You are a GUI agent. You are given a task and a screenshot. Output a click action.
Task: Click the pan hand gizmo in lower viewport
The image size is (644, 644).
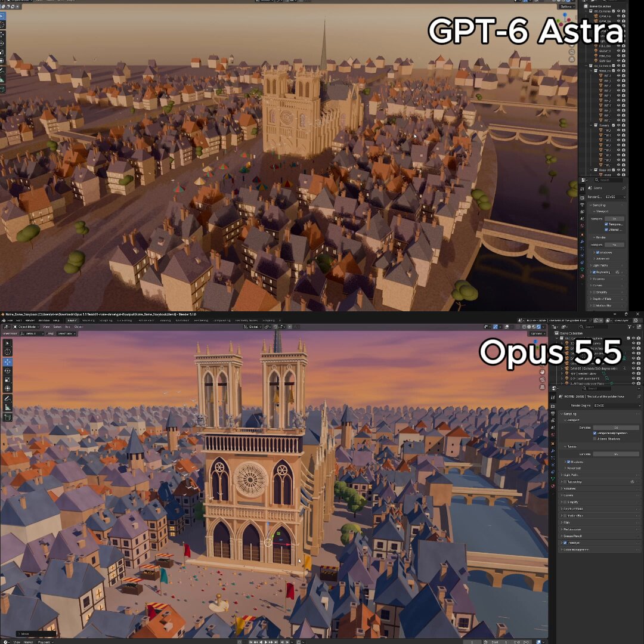(542, 372)
